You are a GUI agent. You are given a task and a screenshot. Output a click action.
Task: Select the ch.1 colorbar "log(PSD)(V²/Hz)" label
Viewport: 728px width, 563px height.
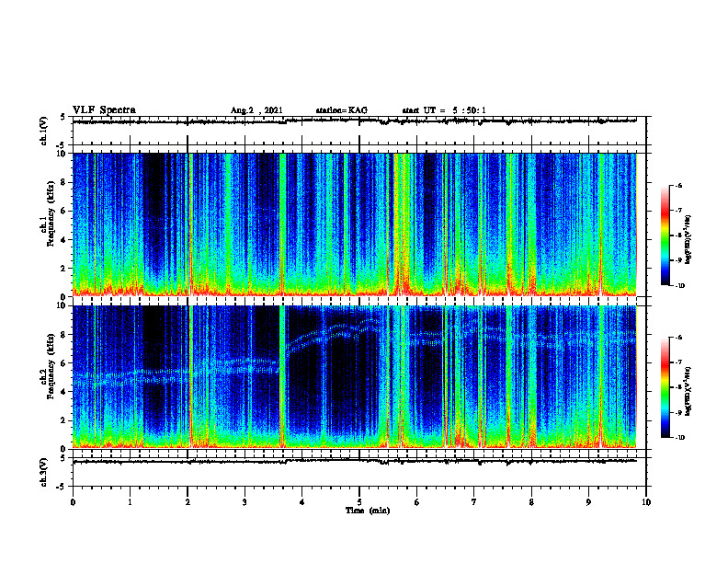pyautogui.click(x=688, y=240)
